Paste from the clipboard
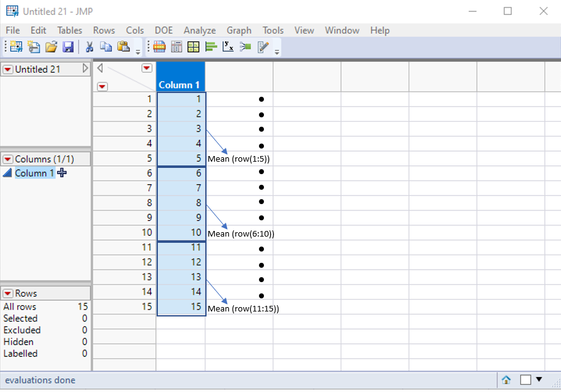The width and height of the screenshot is (561, 392). point(123,47)
